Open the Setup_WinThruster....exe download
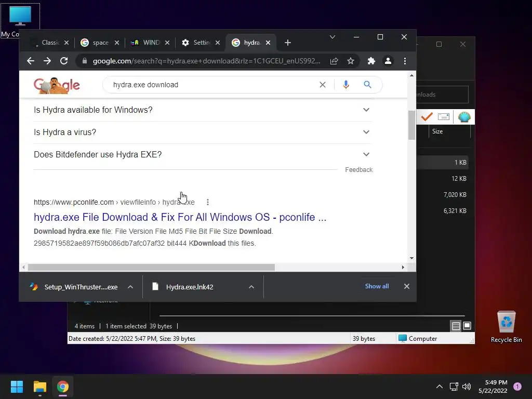 coord(81,287)
